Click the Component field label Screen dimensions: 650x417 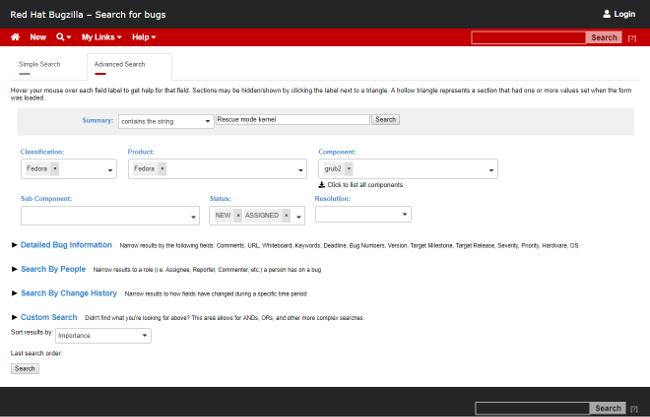337,152
